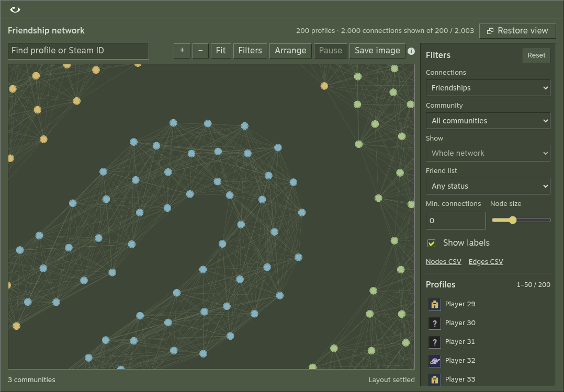Select Player 32 in Profiles list
The height and width of the screenshot is (392, 564).
[489, 361]
